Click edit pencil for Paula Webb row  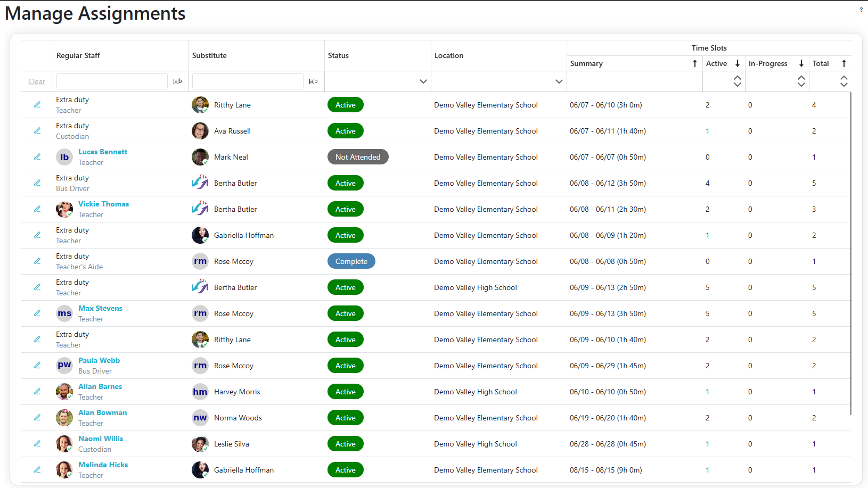(37, 366)
